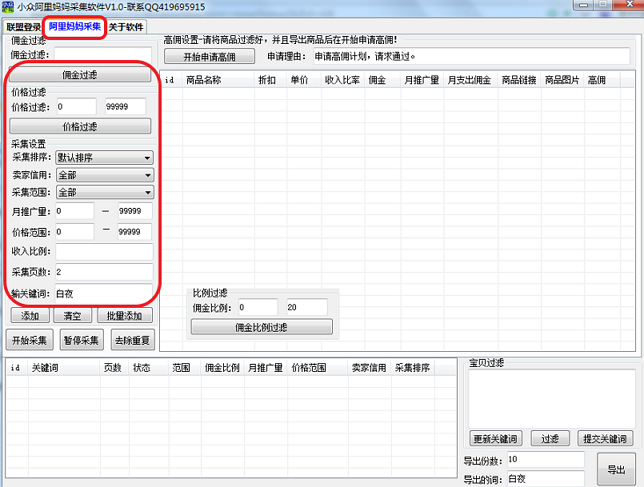Image resolution: width=644 pixels, height=487 pixels.
Task: Click the 导出的词 field
Action: [x=546, y=478]
